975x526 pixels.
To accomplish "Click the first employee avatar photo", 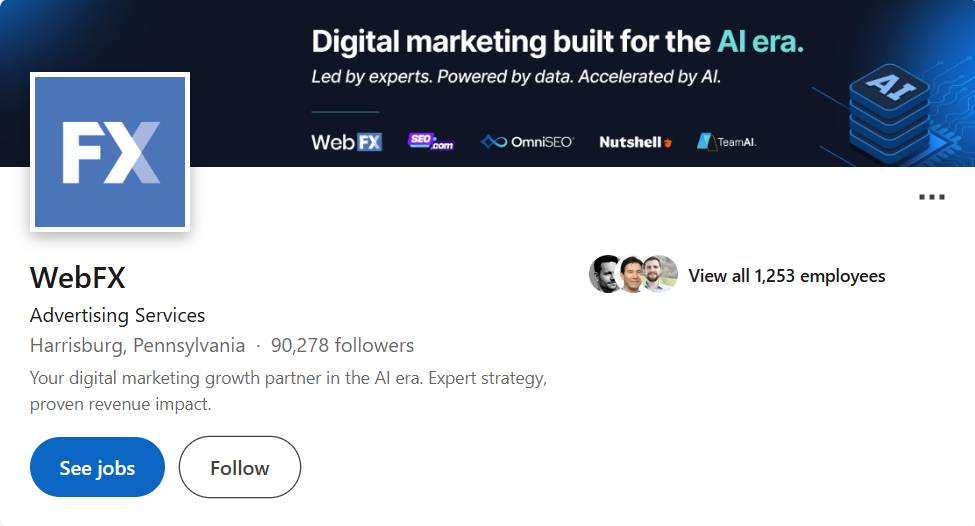I will tap(604, 274).
